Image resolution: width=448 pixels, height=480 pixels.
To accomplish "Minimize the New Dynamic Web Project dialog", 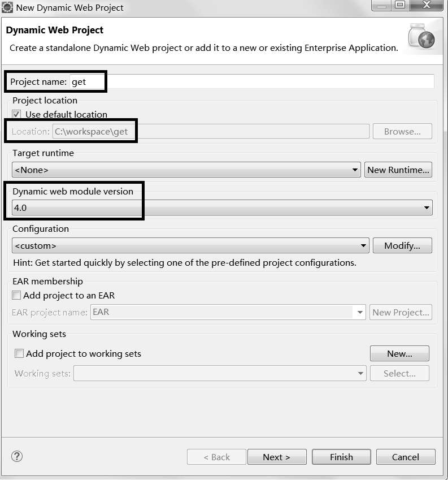I will coord(382,5).
